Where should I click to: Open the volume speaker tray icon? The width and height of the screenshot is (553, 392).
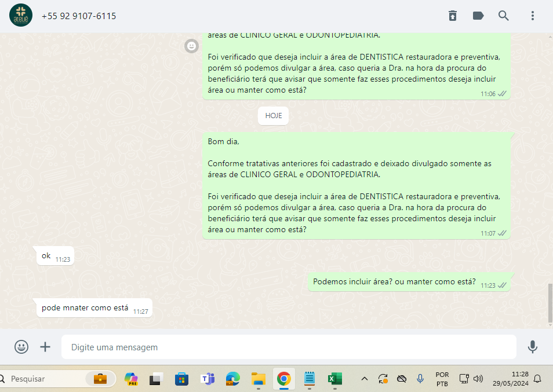pyautogui.click(x=478, y=379)
